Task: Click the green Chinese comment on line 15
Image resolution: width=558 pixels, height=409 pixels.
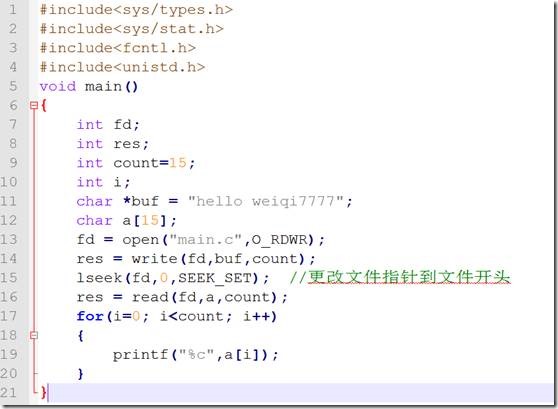Action: click(400, 277)
